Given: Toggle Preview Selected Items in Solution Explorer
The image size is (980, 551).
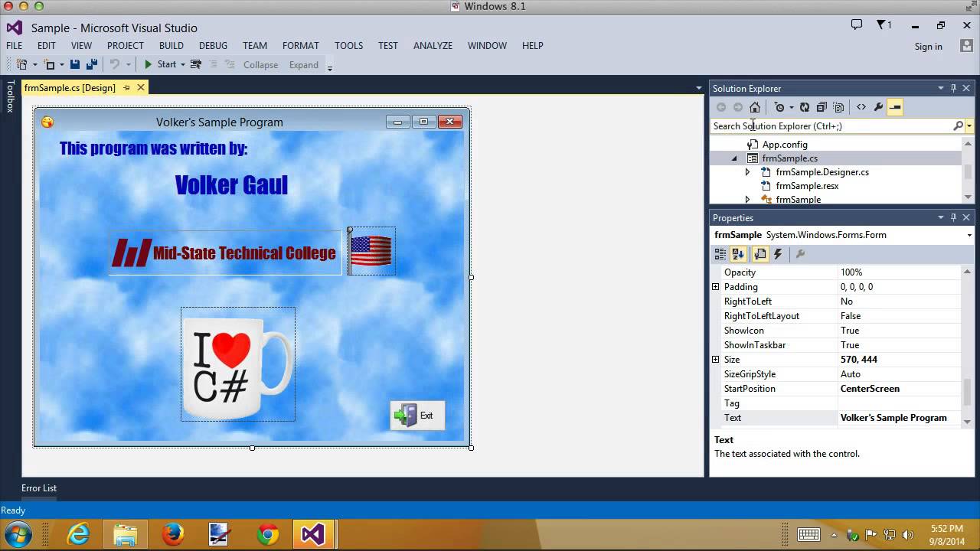Looking at the screenshot, I should pos(895,107).
